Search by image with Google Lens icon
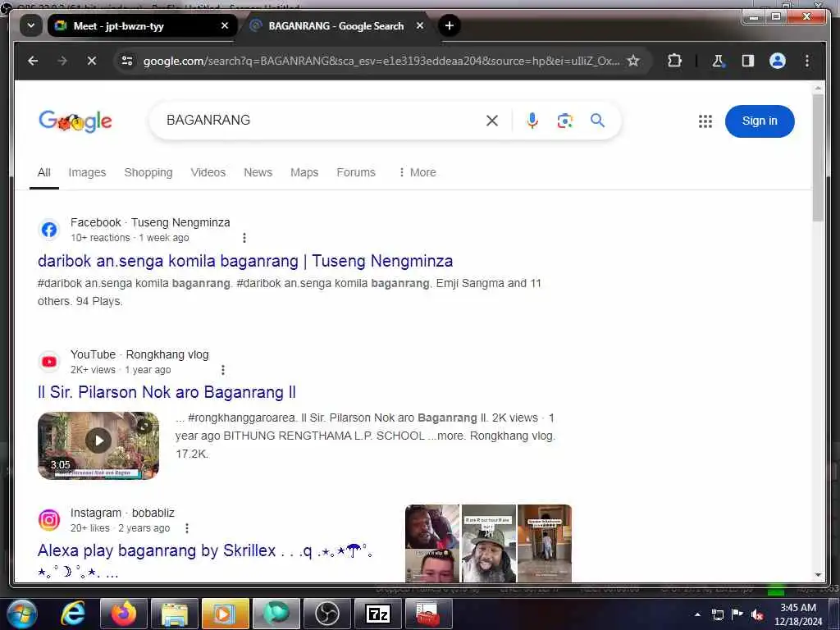This screenshot has height=630, width=840. [564, 121]
